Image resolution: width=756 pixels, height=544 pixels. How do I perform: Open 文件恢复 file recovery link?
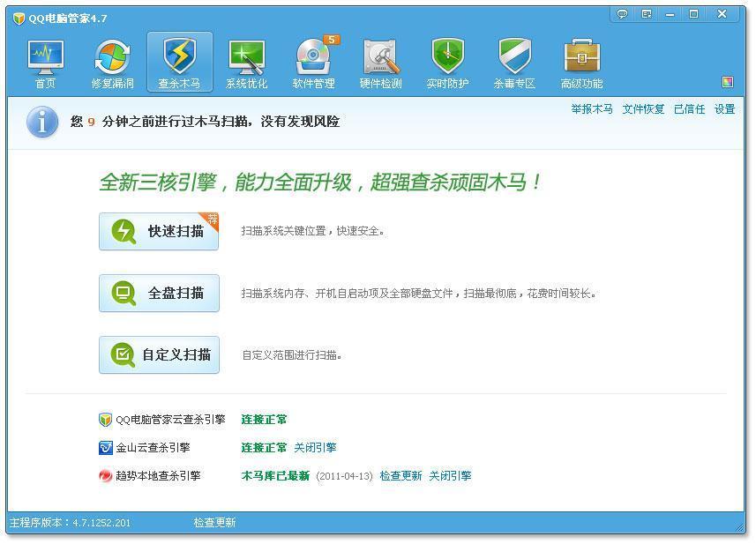643,109
